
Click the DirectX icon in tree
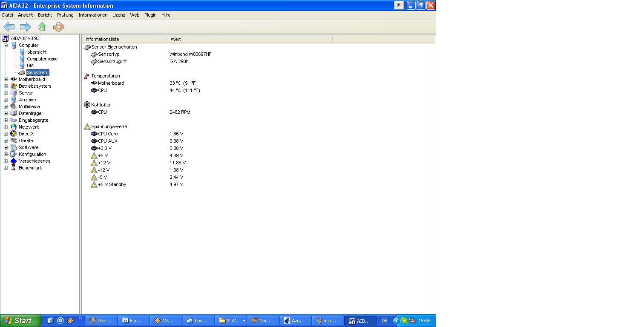(x=14, y=134)
